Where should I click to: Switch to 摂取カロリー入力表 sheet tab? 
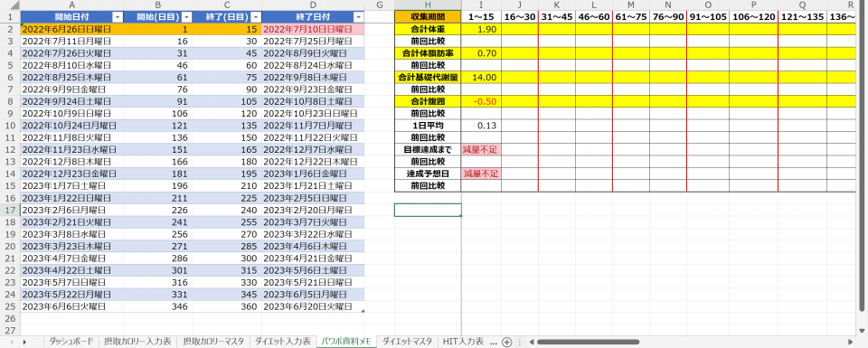pyautogui.click(x=137, y=342)
